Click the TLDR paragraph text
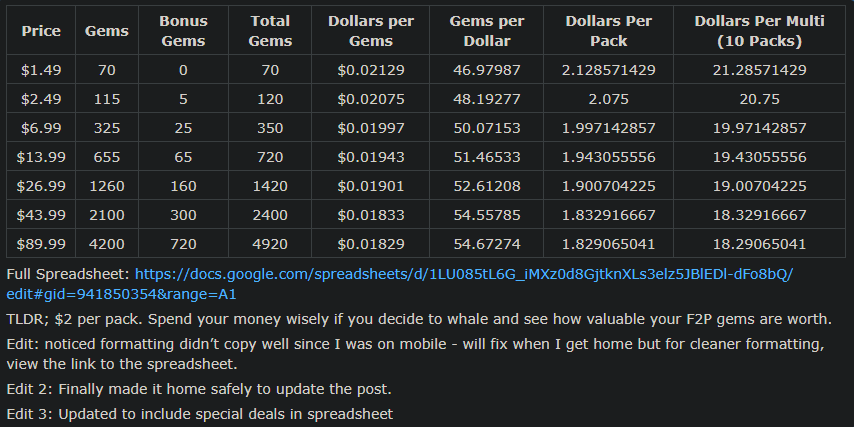854x427 pixels. coord(419,320)
